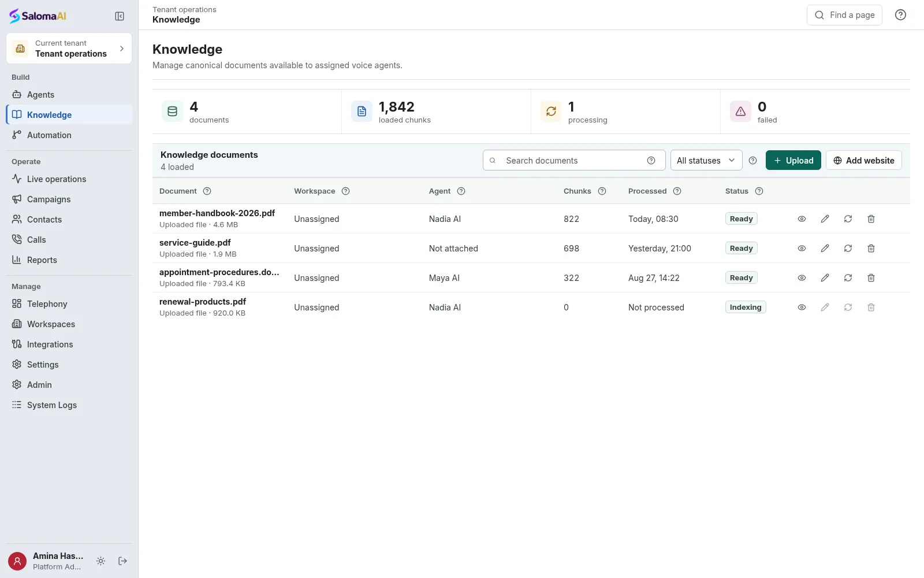Expand the Current tenant switcher
Screen dimensions: 924x578
point(69,49)
